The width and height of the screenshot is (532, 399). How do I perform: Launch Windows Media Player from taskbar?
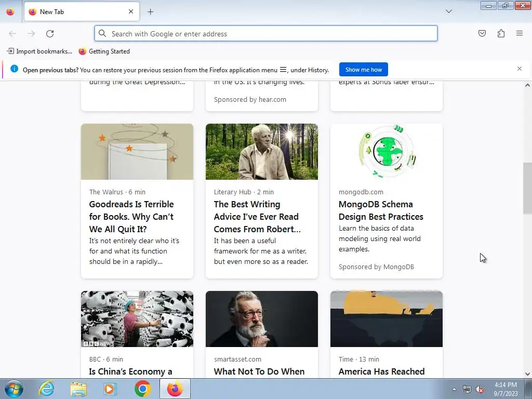click(x=110, y=389)
